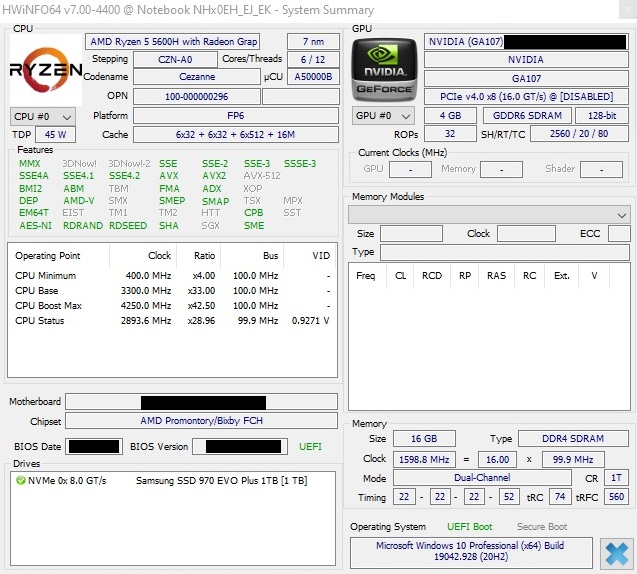The height and width of the screenshot is (574, 637).
Task: Click the AES-NI feature flag
Action: [35, 225]
